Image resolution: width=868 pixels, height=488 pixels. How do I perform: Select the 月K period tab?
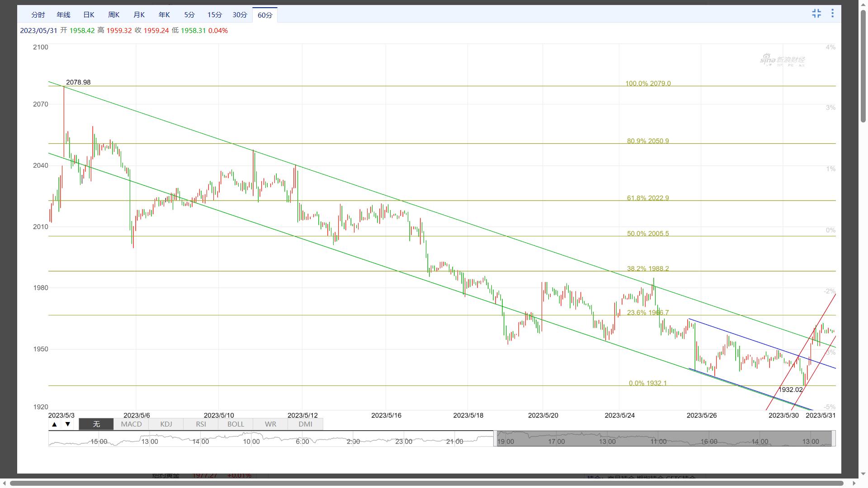139,15
